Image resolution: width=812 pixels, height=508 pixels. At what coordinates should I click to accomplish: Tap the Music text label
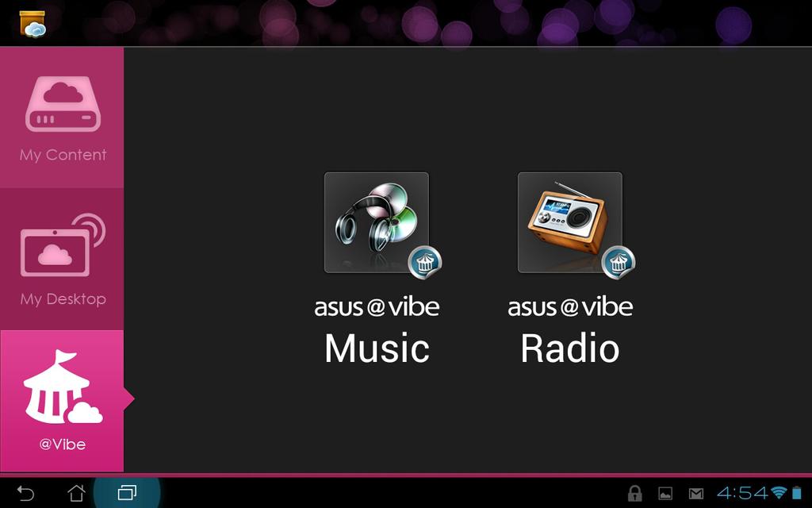pyautogui.click(x=377, y=348)
